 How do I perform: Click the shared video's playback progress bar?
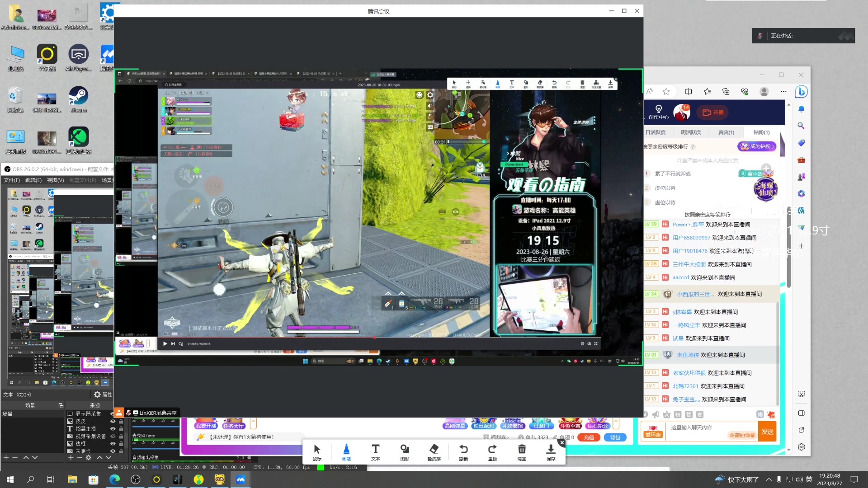pyautogui.click(x=379, y=337)
